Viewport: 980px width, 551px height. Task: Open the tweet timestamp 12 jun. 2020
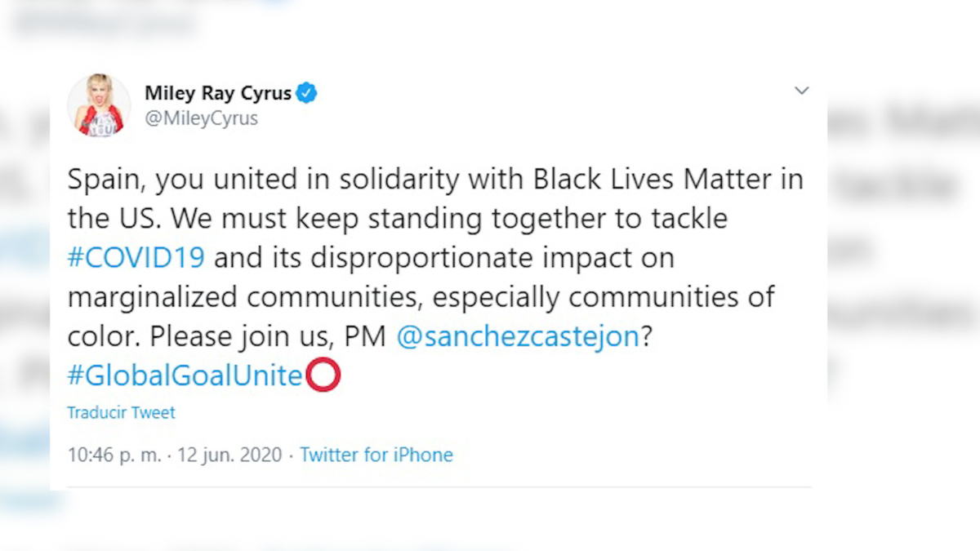[x=229, y=455]
